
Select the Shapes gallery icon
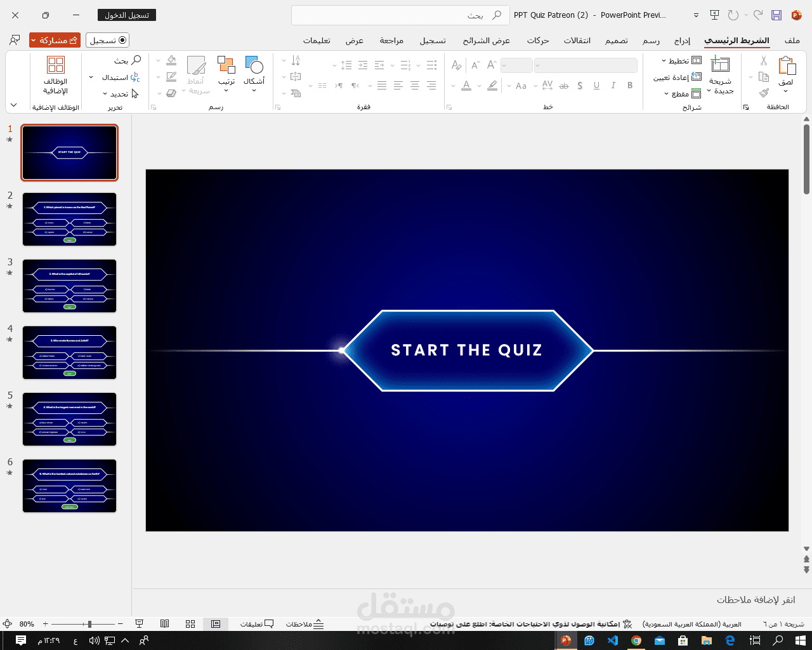pyautogui.click(x=254, y=65)
